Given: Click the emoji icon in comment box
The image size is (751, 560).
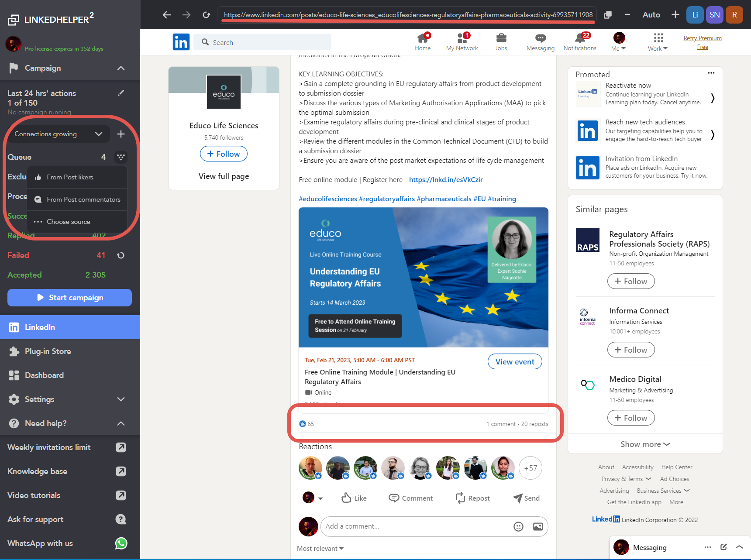Looking at the screenshot, I should tap(518, 526).
